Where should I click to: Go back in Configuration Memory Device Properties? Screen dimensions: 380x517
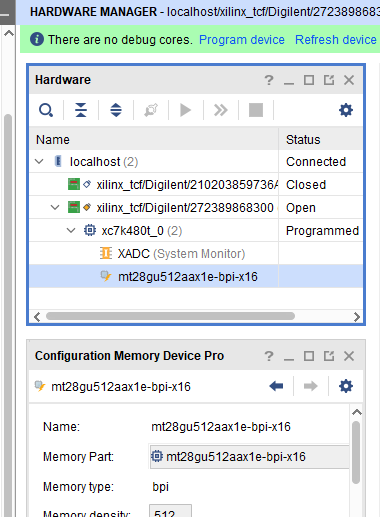pyautogui.click(x=276, y=386)
